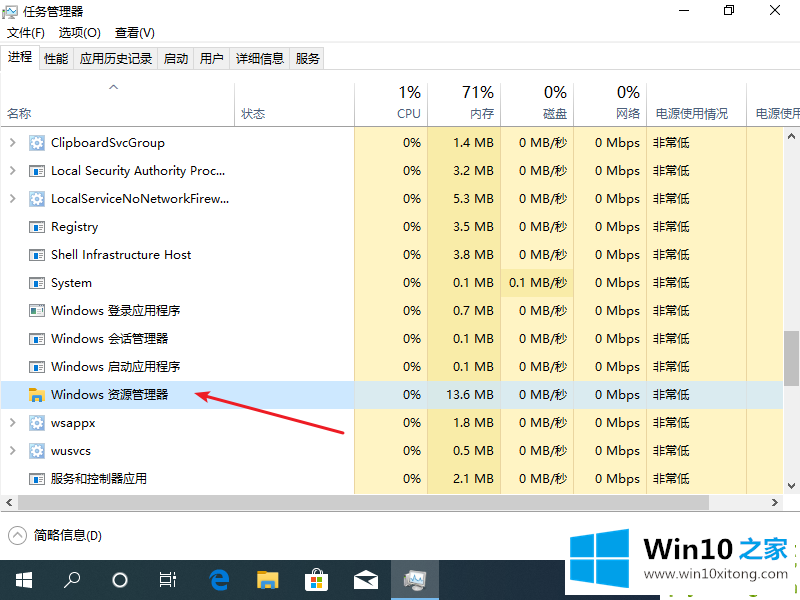The height and width of the screenshot is (600, 800).
Task: Open Cortana circle on taskbar
Action: [119, 580]
